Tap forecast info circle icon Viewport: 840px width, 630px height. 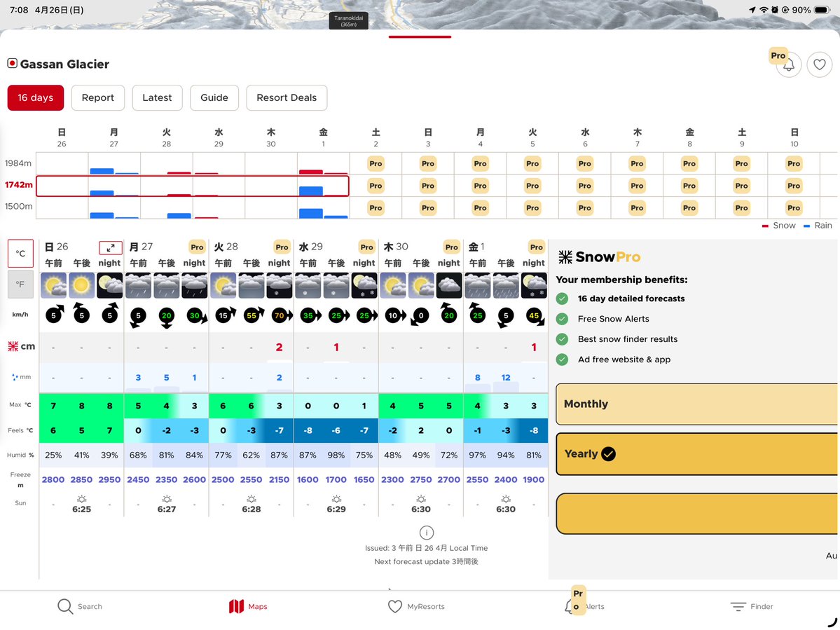(427, 533)
